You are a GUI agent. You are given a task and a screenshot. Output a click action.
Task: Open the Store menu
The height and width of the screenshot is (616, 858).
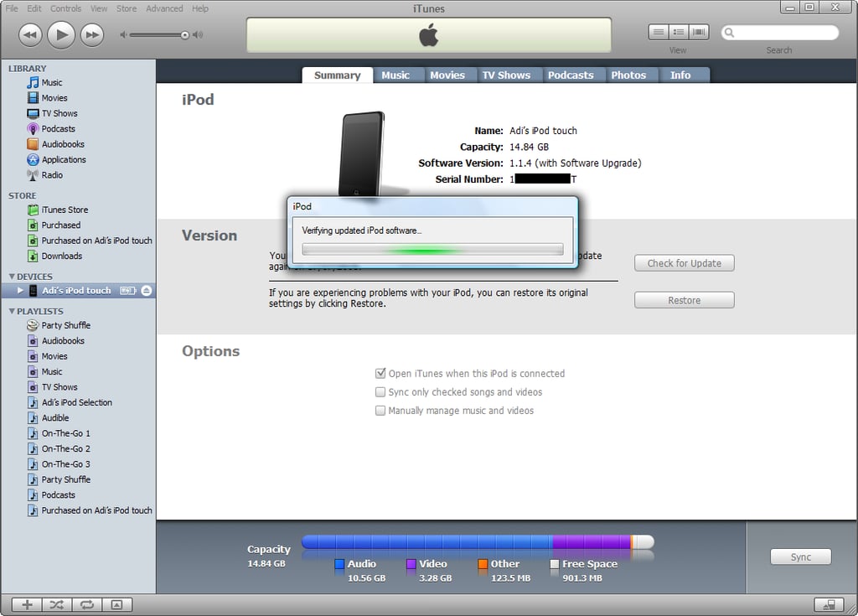127,8
